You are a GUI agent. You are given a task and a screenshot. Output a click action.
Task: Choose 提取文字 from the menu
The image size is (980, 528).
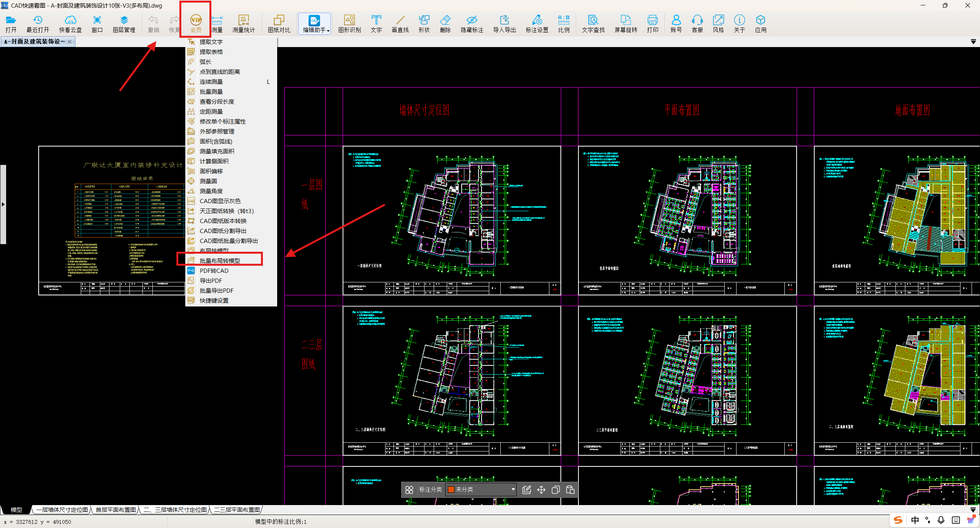click(231, 42)
